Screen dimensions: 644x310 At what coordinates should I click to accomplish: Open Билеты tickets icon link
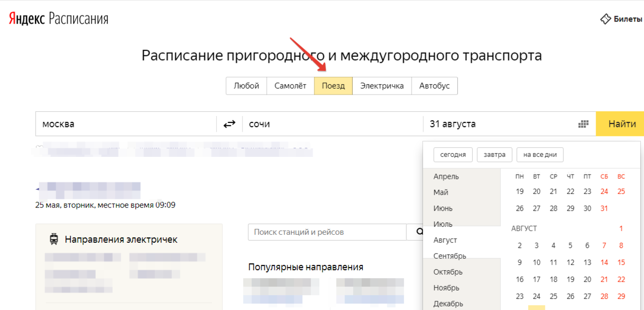click(621, 19)
